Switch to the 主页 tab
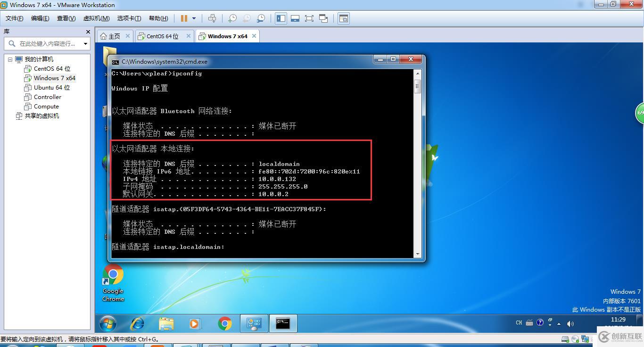 click(x=111, y=36)
